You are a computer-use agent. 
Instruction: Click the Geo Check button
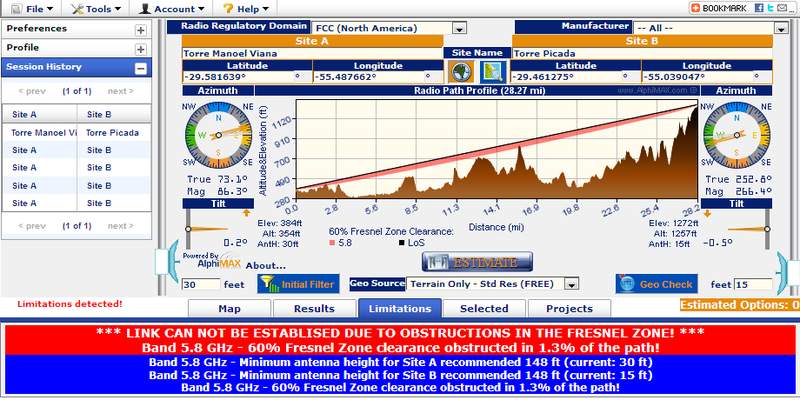(655, 284)
